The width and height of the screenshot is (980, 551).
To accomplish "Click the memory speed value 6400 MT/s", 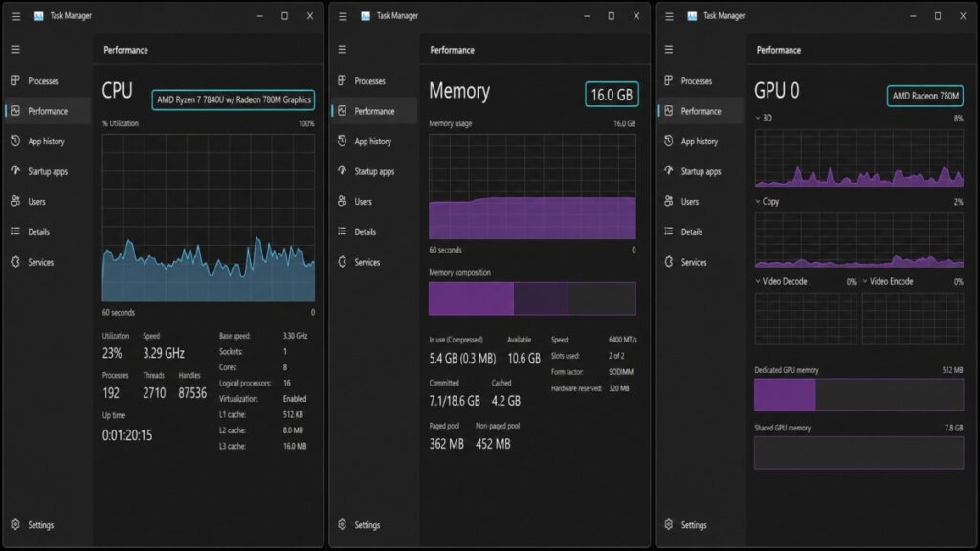I will [x=622, y=340].
